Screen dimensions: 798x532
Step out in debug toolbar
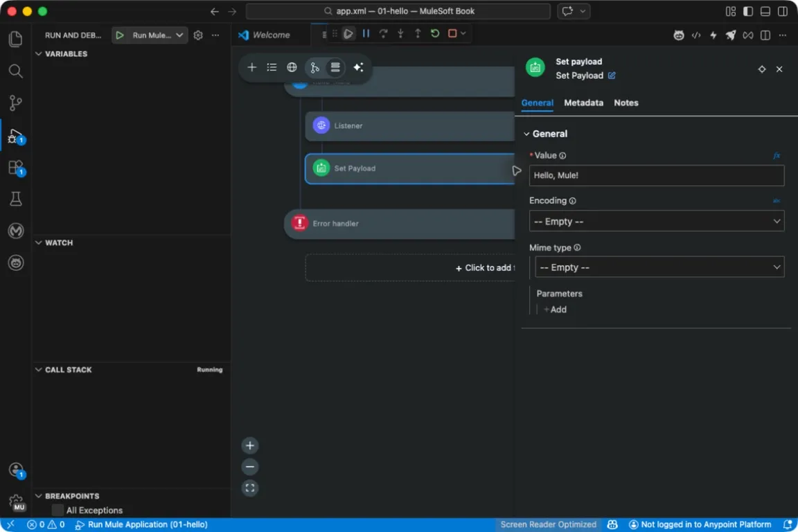click(x=418, y=34)
